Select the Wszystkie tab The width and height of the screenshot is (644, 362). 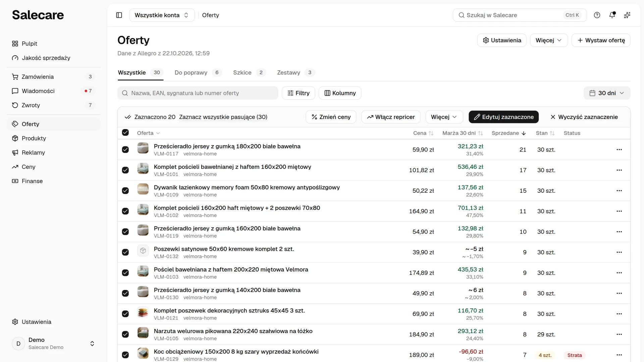[141, 72]
